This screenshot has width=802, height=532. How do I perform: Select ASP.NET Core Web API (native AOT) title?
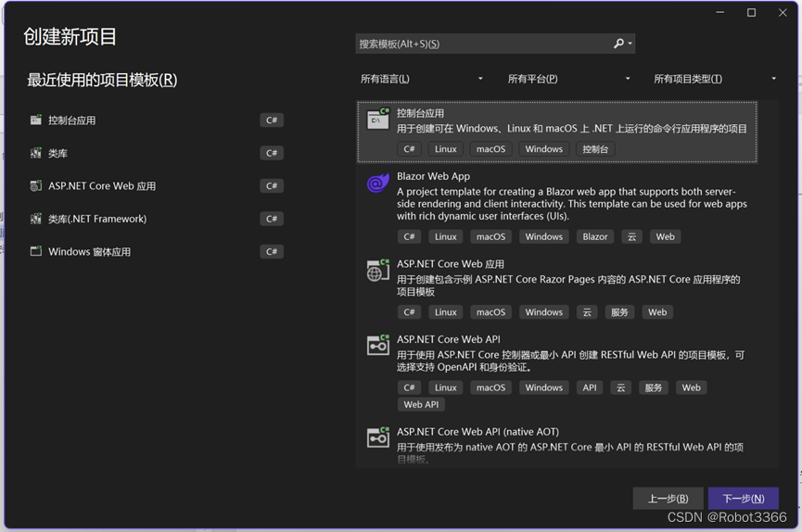[x=477, y=432]
